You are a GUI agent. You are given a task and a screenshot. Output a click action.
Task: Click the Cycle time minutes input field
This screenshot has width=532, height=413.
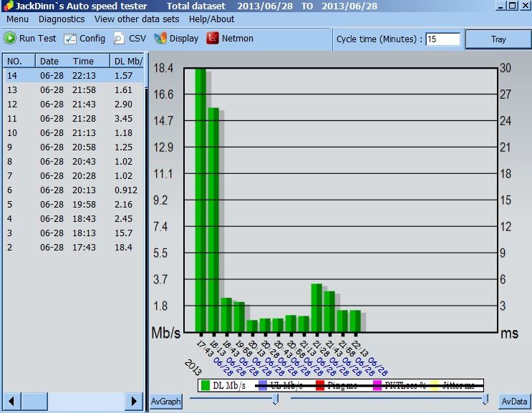click(443, 39)
